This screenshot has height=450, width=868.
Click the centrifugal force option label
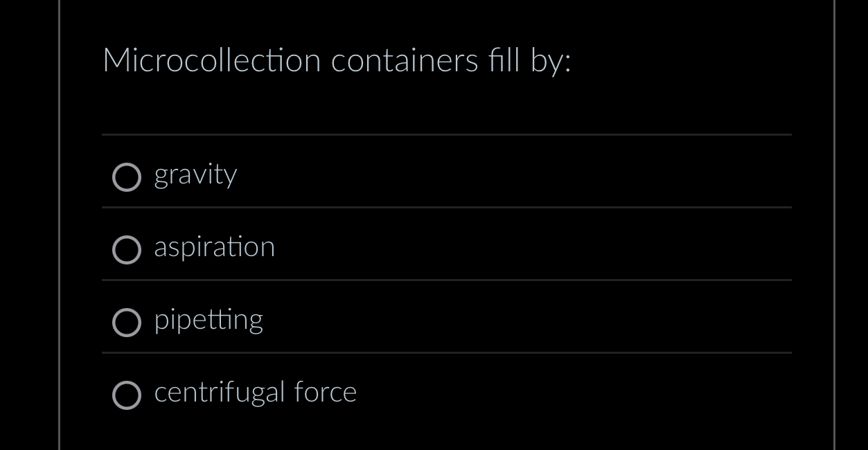(x=255, y=392)
